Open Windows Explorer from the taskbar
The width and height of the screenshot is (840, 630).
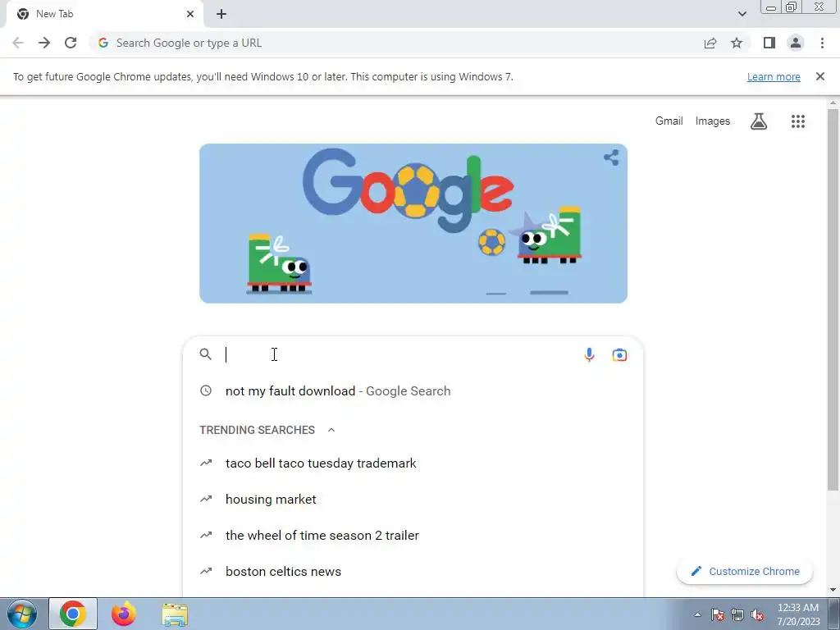pyautogui.click(x=175, y=615)
